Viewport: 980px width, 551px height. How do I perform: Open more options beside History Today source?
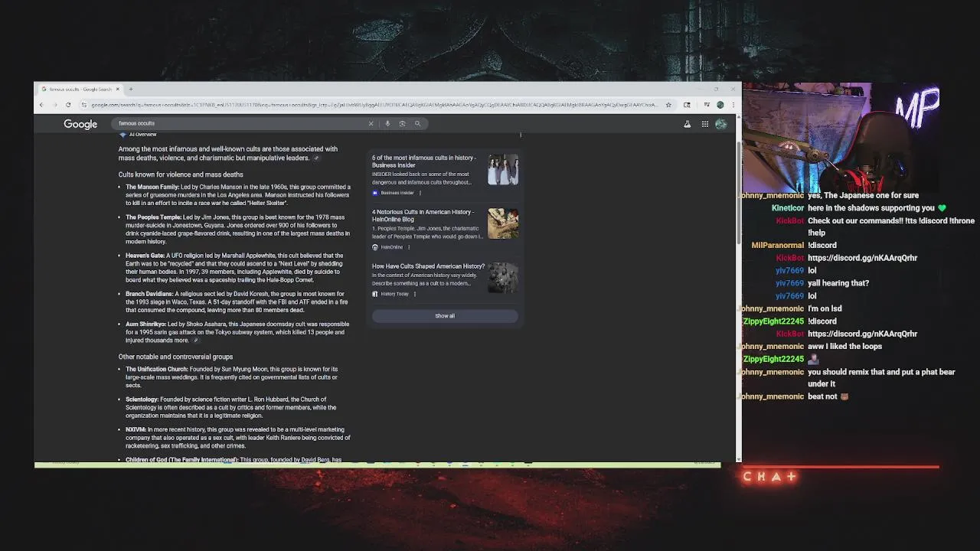pyautogui.click(x=415, y=294)
